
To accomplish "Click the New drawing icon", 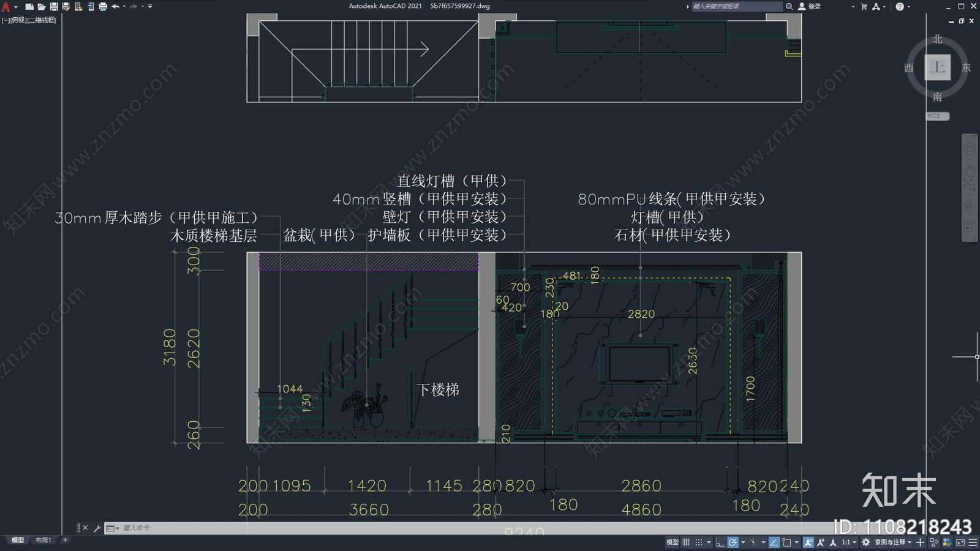I will tap(29, 7).
